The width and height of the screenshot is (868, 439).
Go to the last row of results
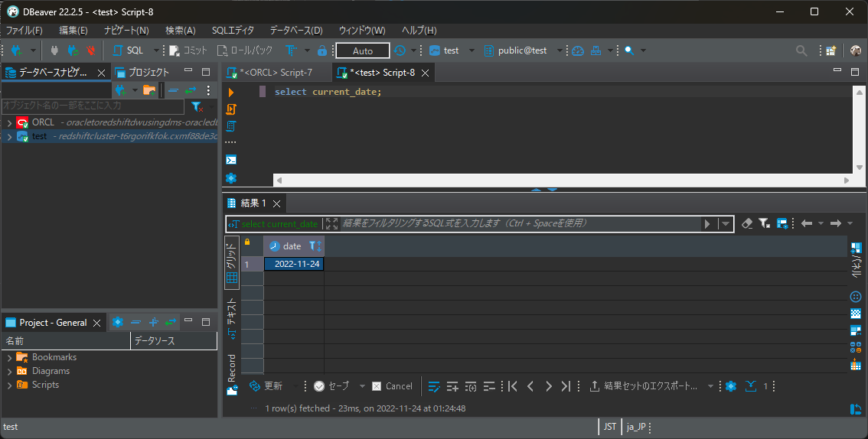tap(565, 386)
